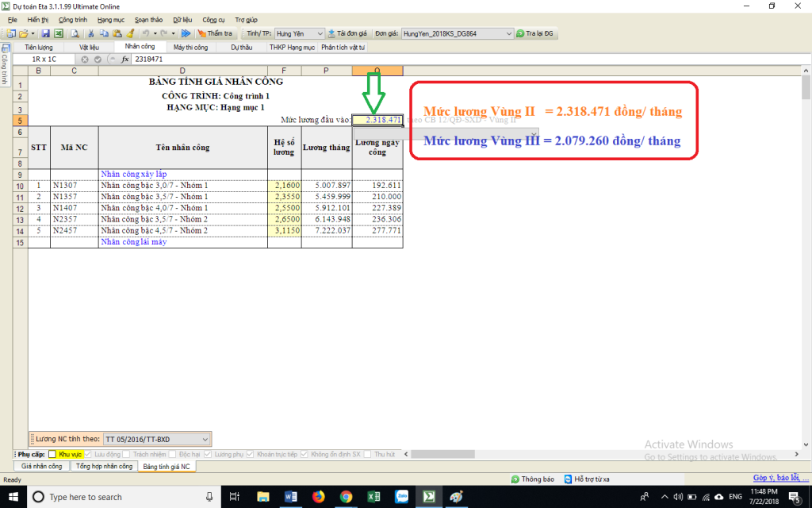Toggle the Lương phụ checkbox
The image size is (812, 508).
[208, 454]
